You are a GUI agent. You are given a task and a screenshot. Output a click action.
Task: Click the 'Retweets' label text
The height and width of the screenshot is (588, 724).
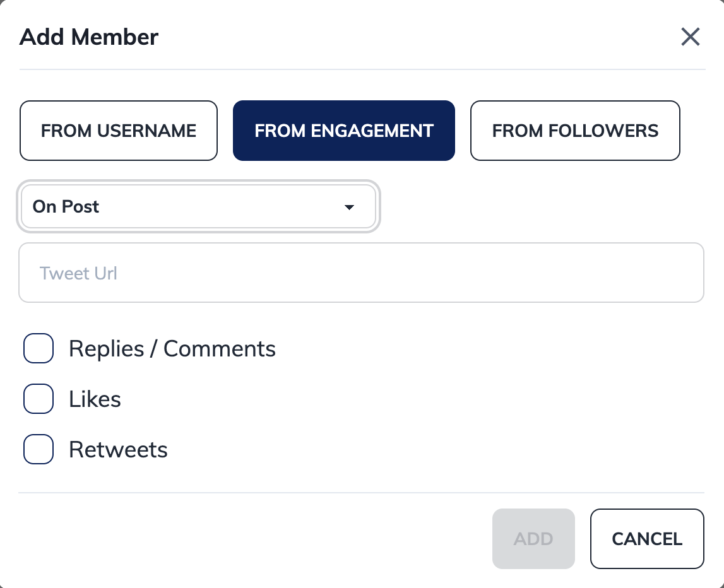tap(118, 450)
